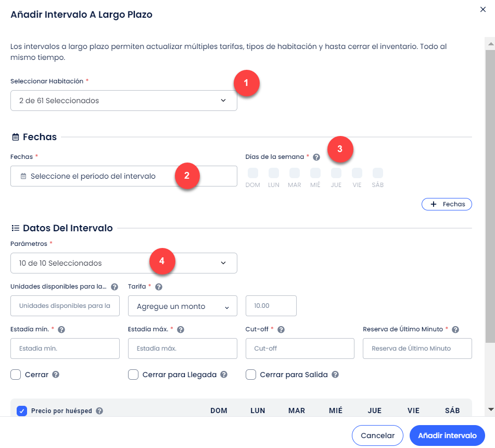The image size is (495, 448).
Task: Click the Fechas date range field
Action: coord(123,176)
